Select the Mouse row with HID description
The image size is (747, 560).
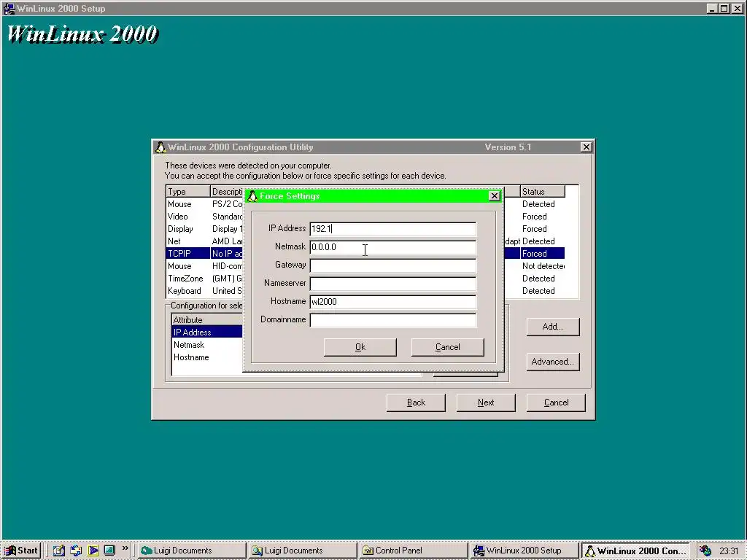point(365,265)
